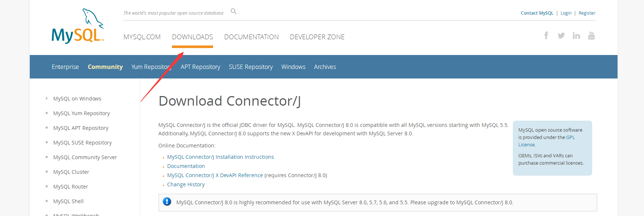Click the Download Connector/J heading

pyautogui.click(x=230, y=101)
